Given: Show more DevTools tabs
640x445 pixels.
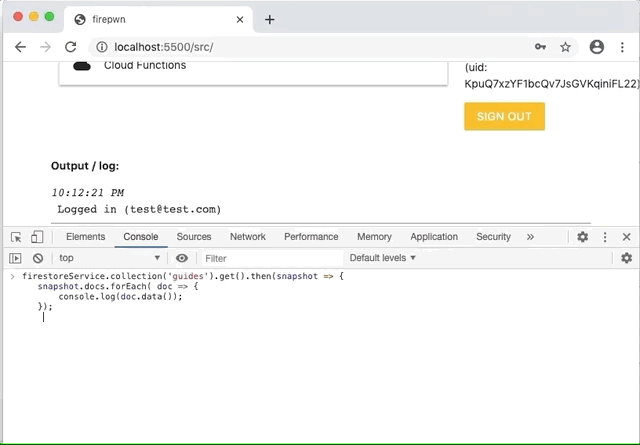Looking at the screenshot, I should coord(530,237).
